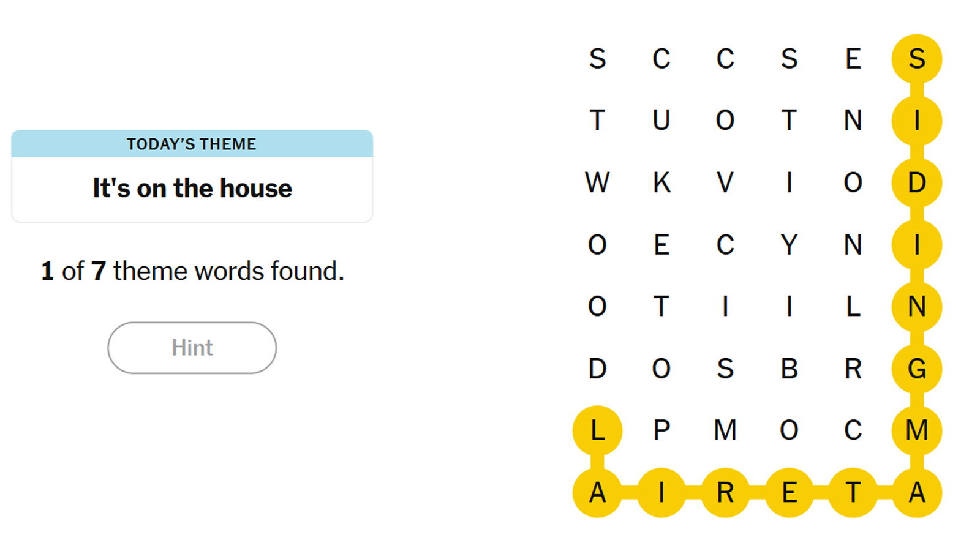Select the unhighlighted letter R tile

click(853, 369)
